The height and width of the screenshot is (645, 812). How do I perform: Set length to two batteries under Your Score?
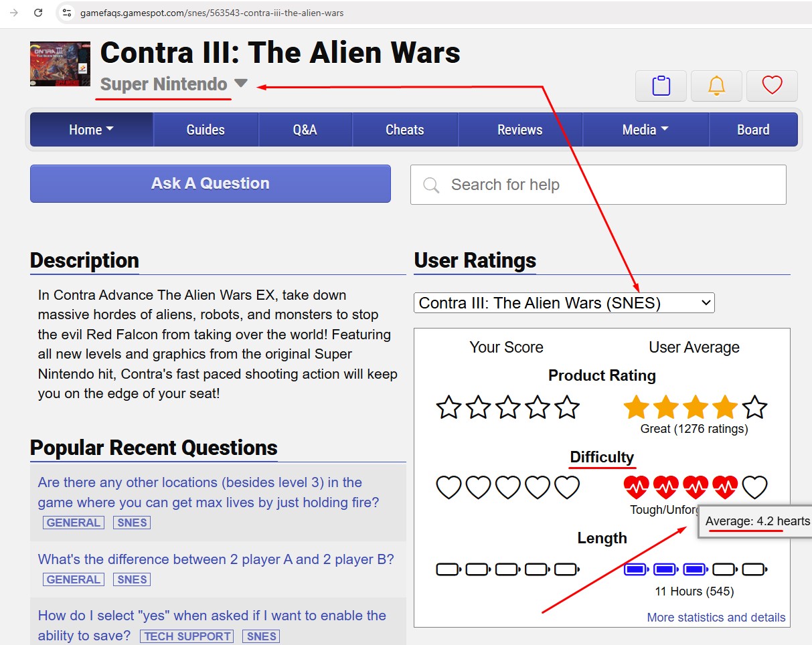click(x=478, y=569)
